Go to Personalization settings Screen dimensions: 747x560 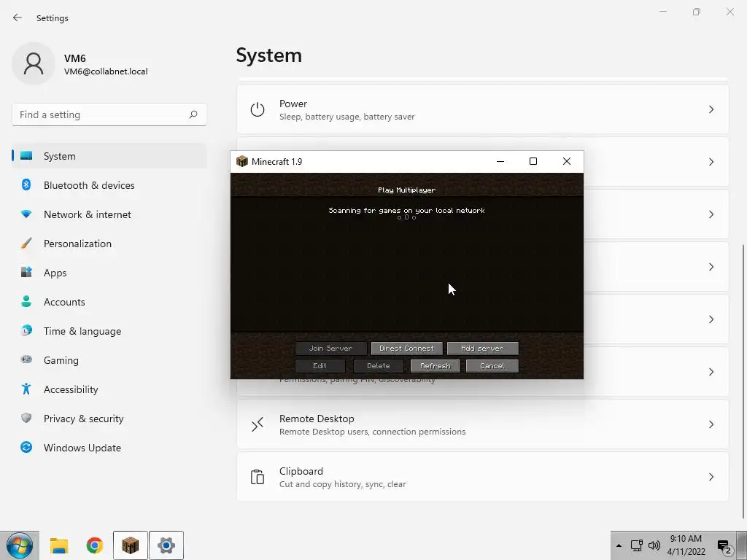[109, 244]
